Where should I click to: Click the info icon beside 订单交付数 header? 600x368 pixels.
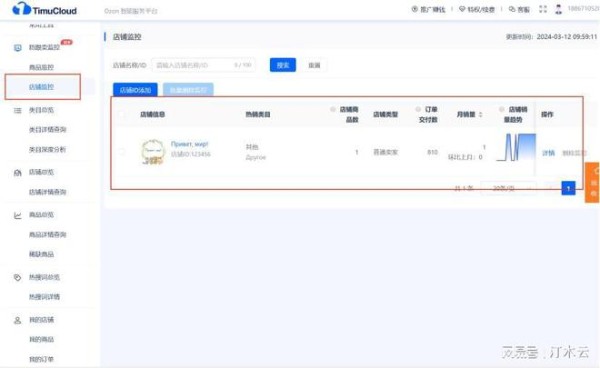pos(418,109)
